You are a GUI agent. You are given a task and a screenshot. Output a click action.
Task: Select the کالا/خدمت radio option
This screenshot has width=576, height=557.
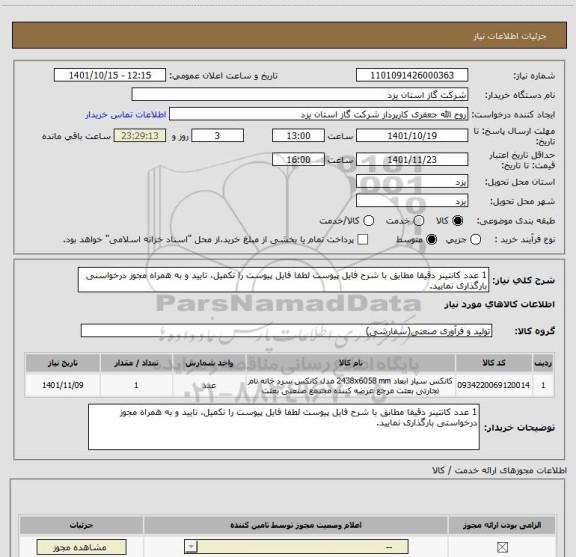(368, 221)
